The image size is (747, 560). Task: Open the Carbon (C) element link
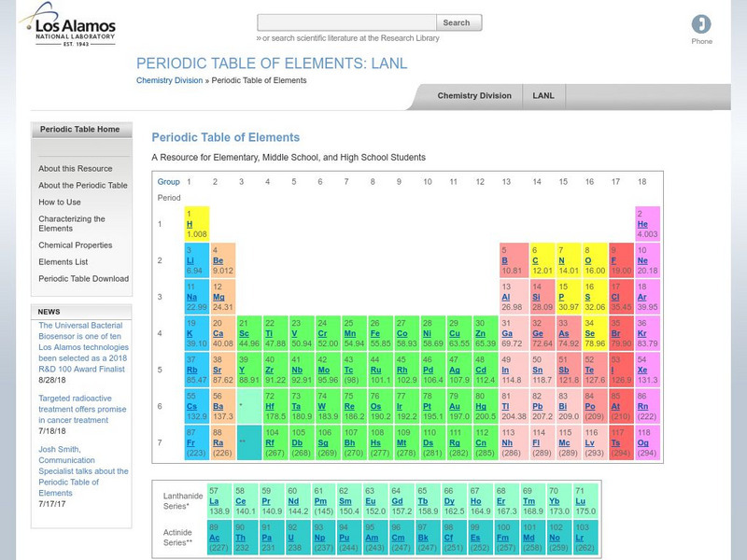[x=535, y=260]
